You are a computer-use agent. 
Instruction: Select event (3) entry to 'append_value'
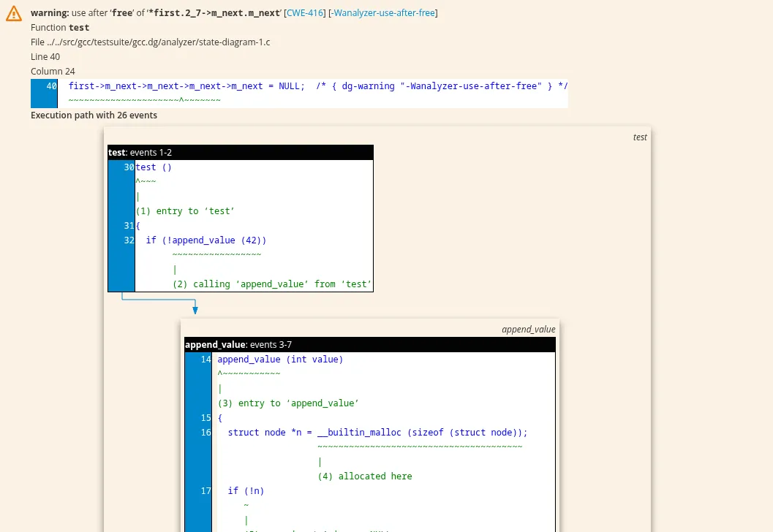click(288, 403)
